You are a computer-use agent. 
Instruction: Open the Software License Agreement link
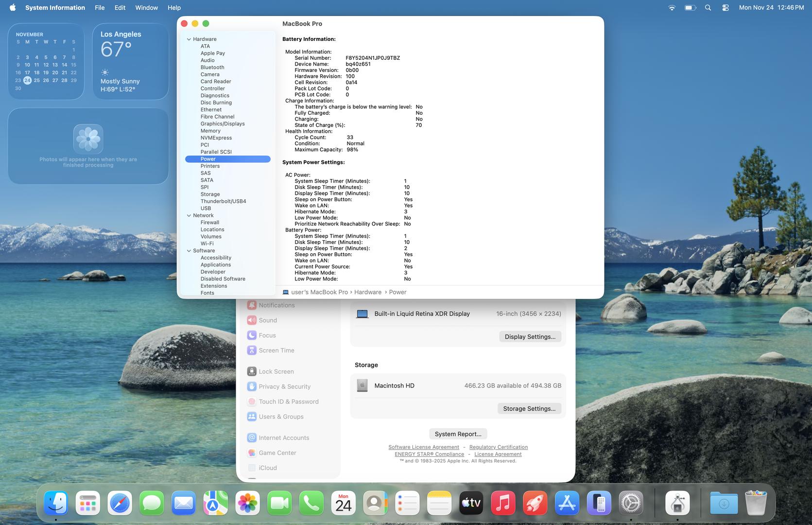pyautogui.click(x=423, y=447)
